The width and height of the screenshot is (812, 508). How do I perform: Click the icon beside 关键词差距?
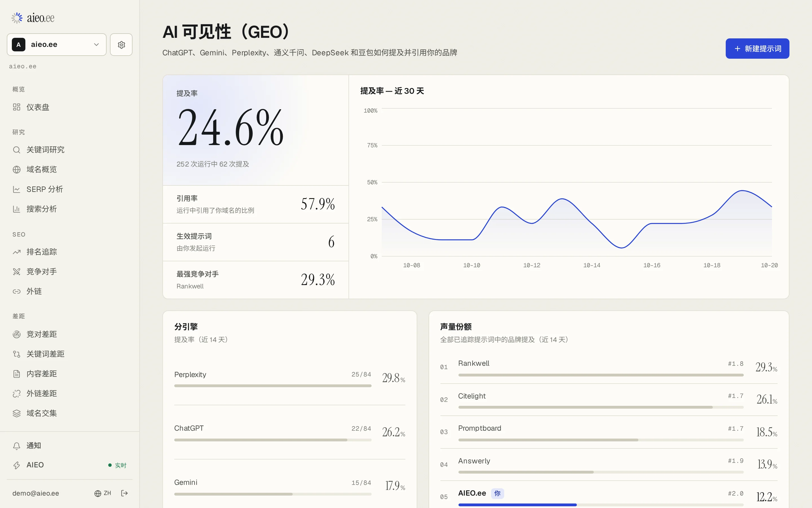(16, 354)
